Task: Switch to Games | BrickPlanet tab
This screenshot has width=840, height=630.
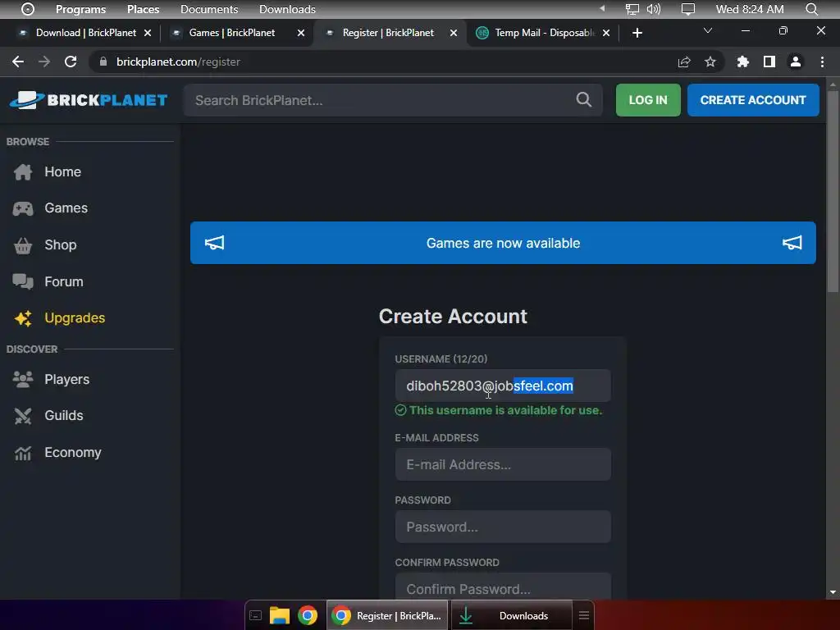Action: coord(231,33)
